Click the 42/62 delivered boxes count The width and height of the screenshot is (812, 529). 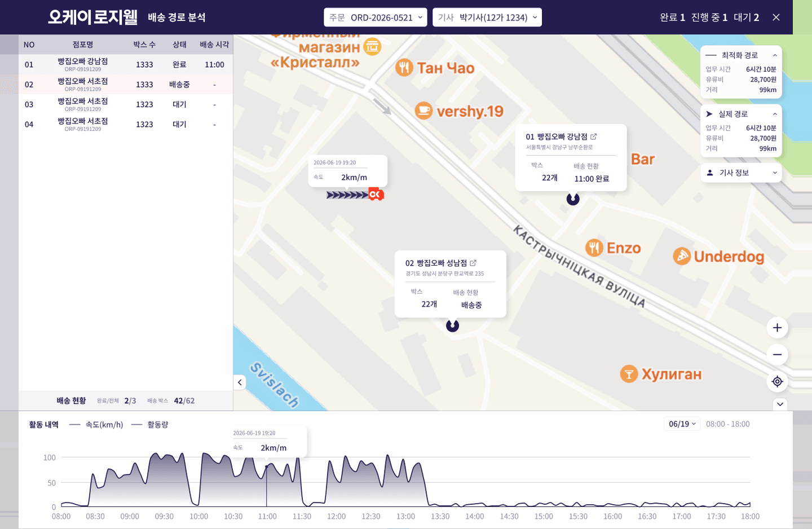pyautogui.click(x=184, y=401)
